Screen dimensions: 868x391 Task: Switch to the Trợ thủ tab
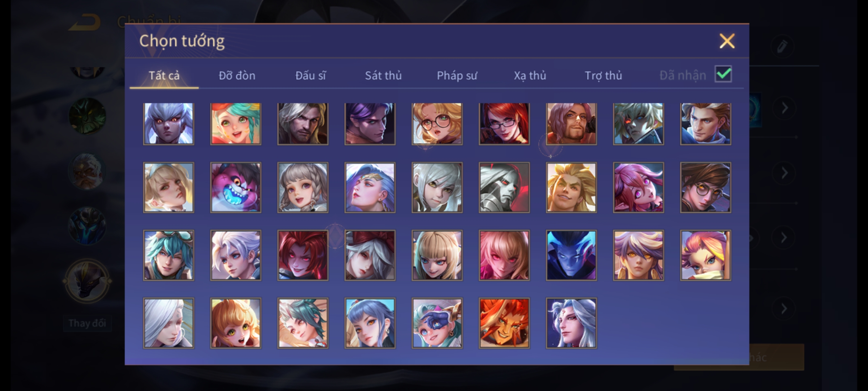(603, 75)
